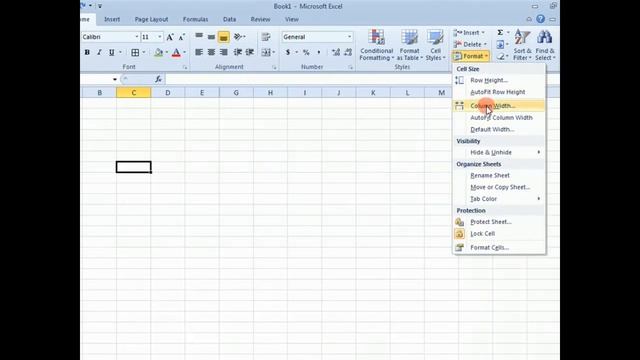Center text horizontally icon
640x360 pixels.
[x=211, y=52]
